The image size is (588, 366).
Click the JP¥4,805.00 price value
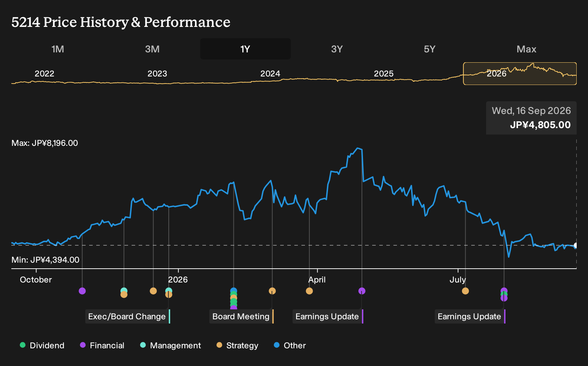pyautogui.click(x=540, y=125)
